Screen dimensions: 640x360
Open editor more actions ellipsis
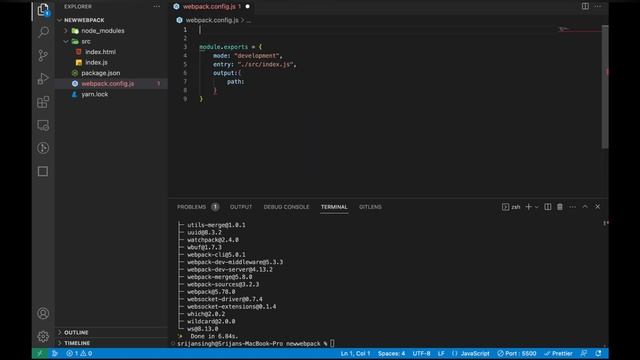point(598,6)
